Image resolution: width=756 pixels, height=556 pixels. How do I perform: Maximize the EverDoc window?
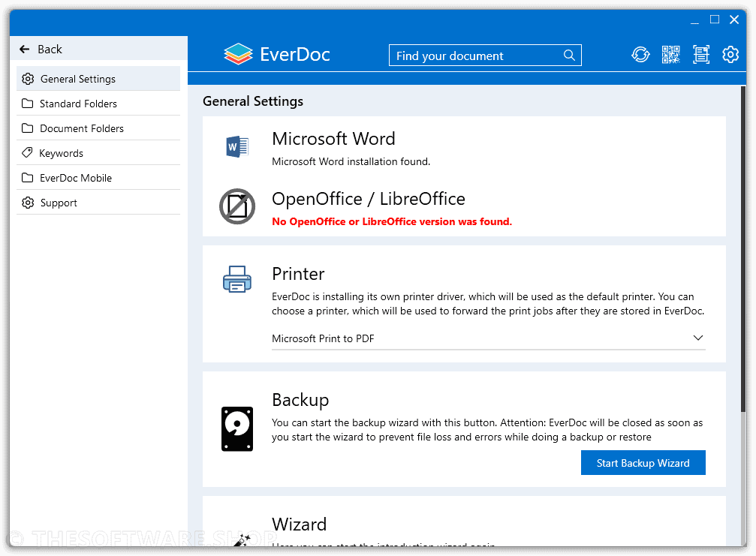tap(715, 20)
